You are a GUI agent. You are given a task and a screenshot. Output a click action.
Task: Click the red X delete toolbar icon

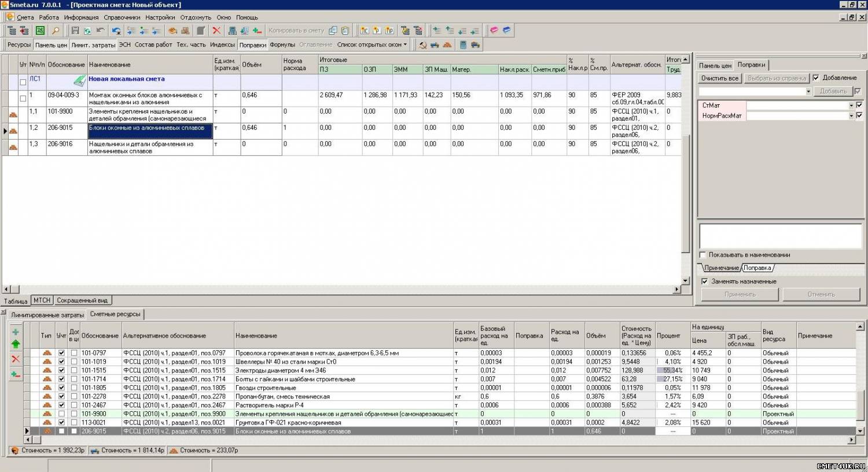click(216, 31)
